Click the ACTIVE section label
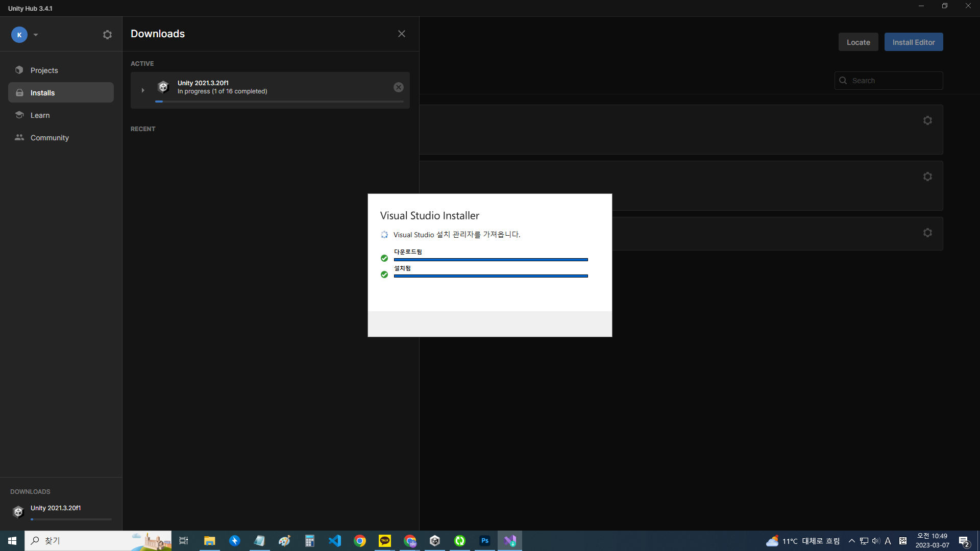 click(x=142, y=64)
